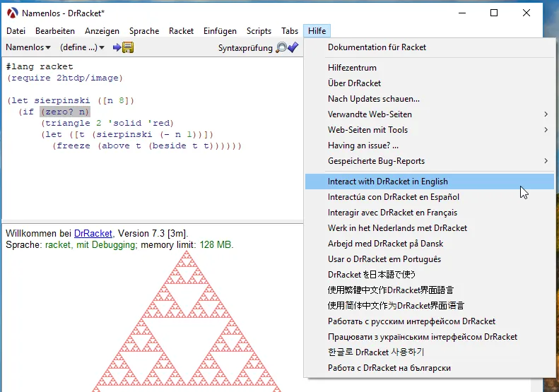Open the Namenlos dropdown
559x392 pixels.
click(x=28, y=47)
